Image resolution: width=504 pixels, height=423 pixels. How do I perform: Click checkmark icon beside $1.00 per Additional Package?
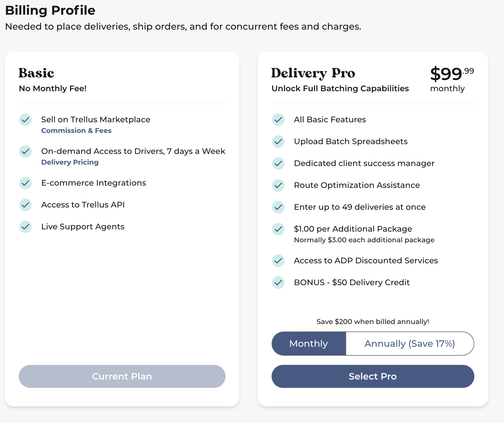[x=278, y=229]
